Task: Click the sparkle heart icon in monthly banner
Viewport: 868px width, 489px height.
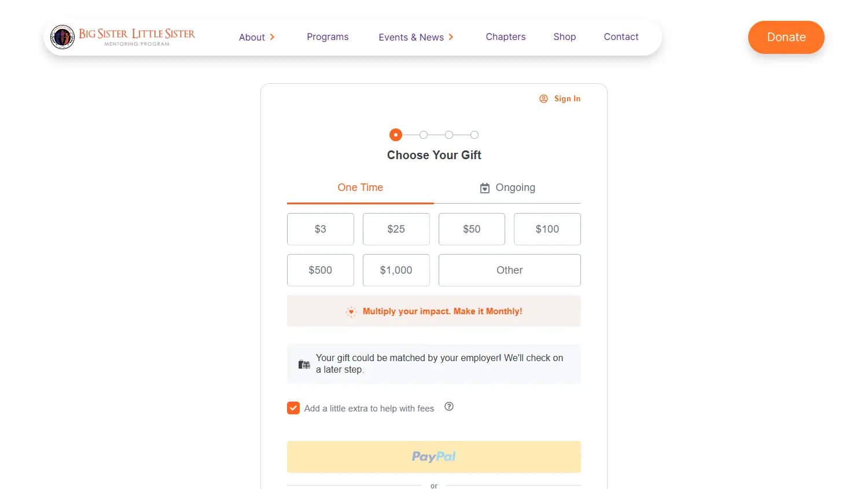Action: coord(351,311)
